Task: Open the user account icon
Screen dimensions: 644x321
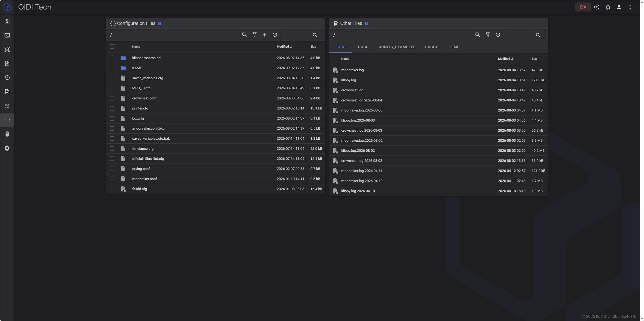Action: (619, 7)
